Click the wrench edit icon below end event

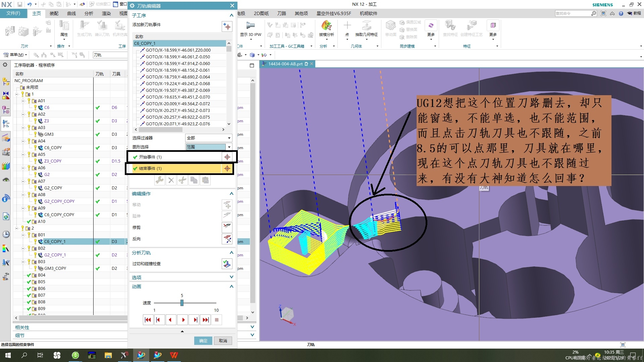pos(160,180)
